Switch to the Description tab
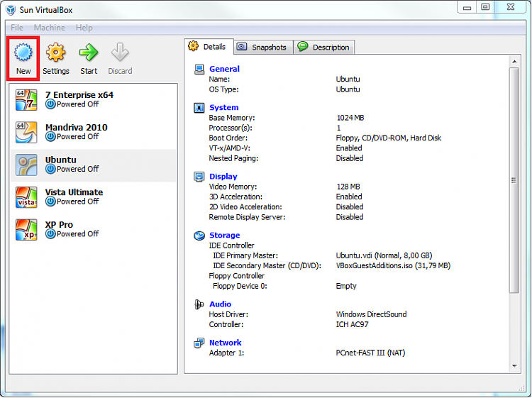This screenshot has height=398, width=532. [324, 47]
